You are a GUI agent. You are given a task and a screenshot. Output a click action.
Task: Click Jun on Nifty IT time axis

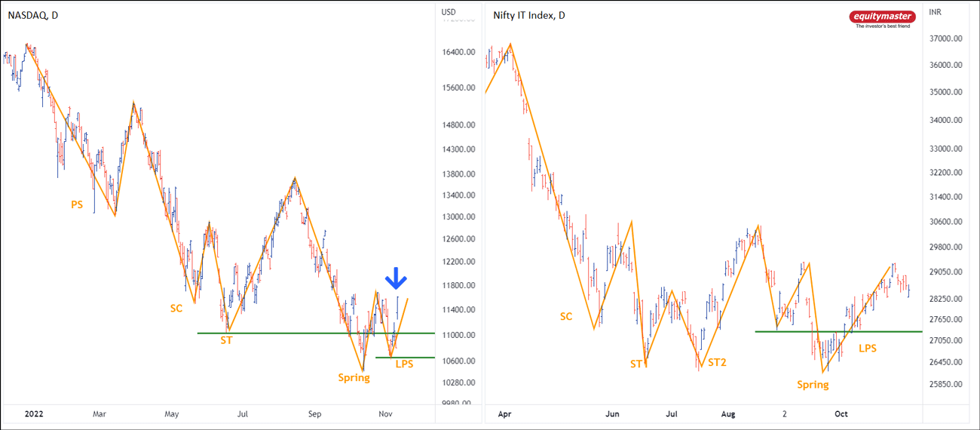tap(612, 414)
